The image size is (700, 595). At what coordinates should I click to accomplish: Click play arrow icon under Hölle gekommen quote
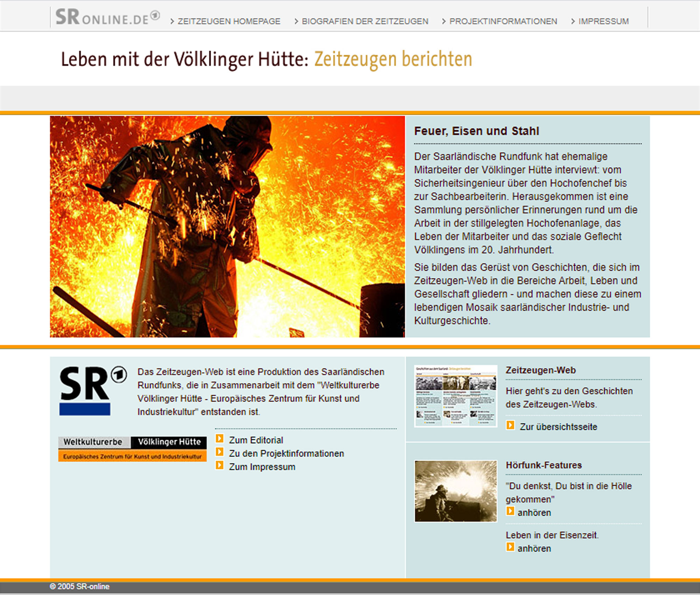[x=510, y=511]
